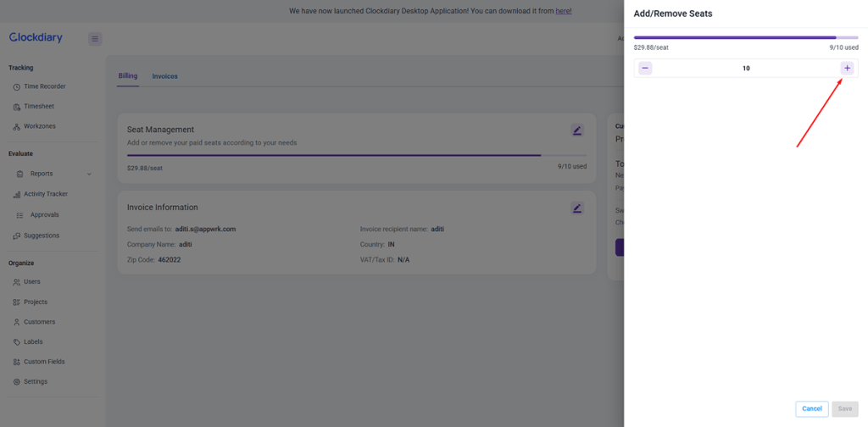Edit Seat Management with pencil icon
868x427 pixels.
click(x=576, y=130)
